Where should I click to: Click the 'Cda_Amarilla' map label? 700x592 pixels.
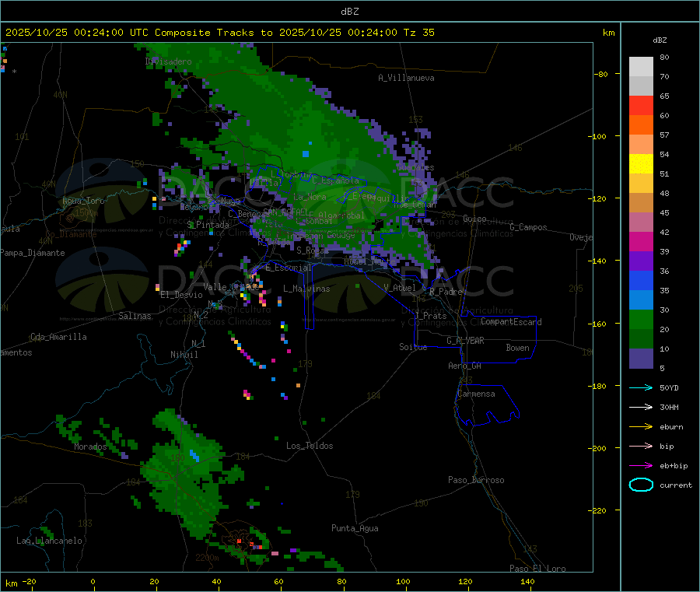point(58,337)
